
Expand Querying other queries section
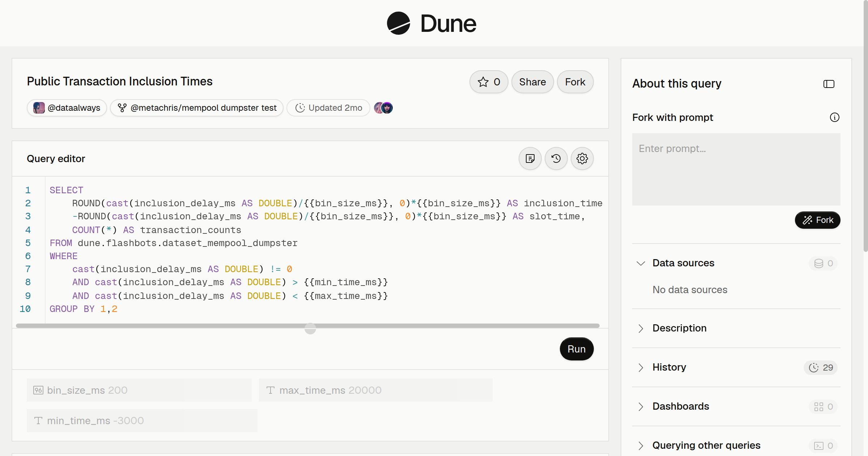tap(641, 446)
